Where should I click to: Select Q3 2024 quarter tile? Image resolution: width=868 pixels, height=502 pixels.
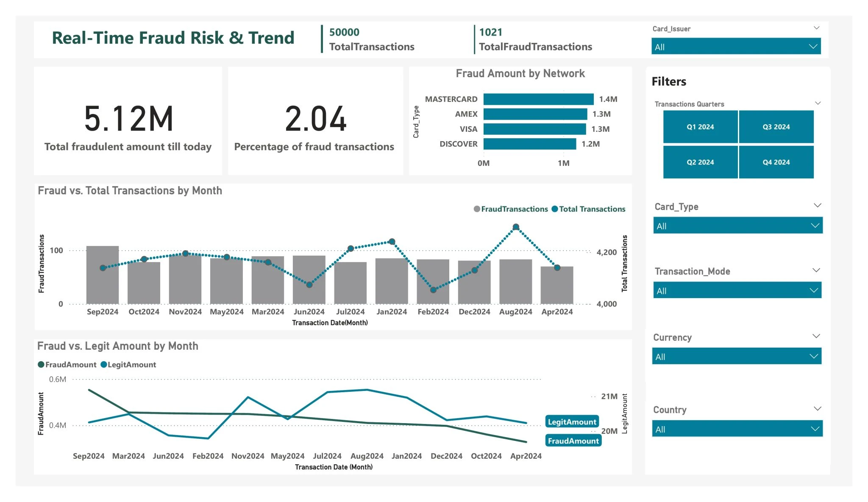pyautogui.click(x=776, y=127)
